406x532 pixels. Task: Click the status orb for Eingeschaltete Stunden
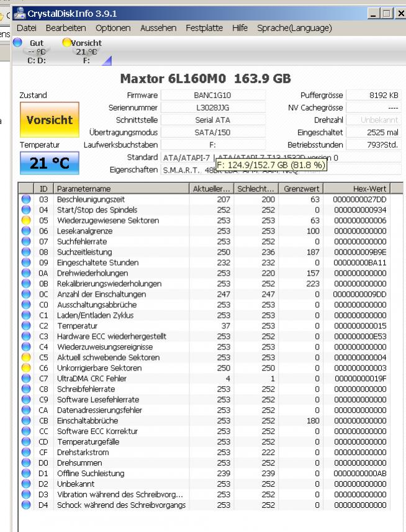pyautogui.click(x=26, y=262)
